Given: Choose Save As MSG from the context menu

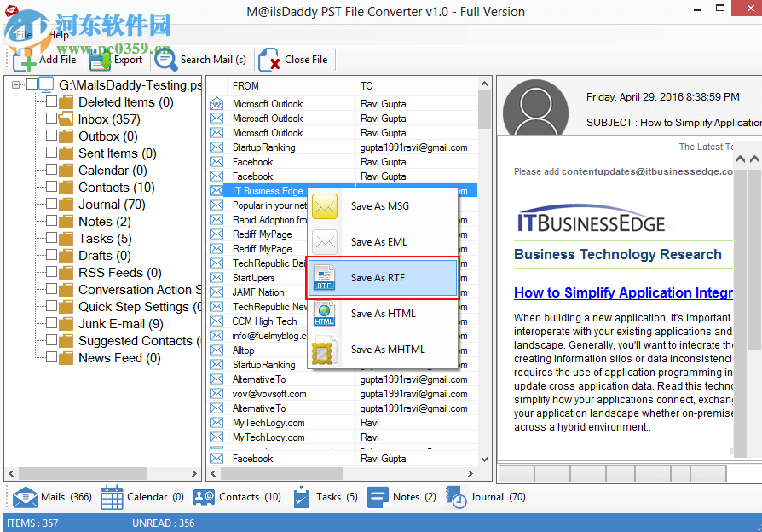Looking at the screenshot, I should (x=381, y=205).
